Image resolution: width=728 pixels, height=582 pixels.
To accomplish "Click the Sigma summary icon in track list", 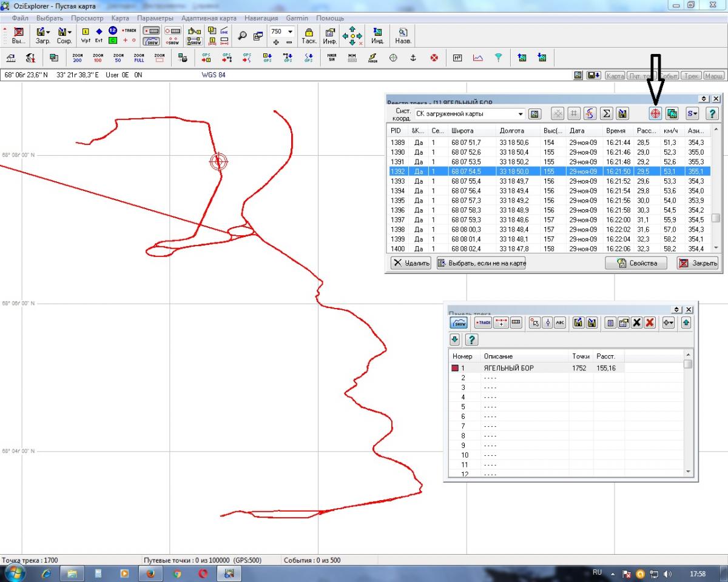I will point(606,113).
